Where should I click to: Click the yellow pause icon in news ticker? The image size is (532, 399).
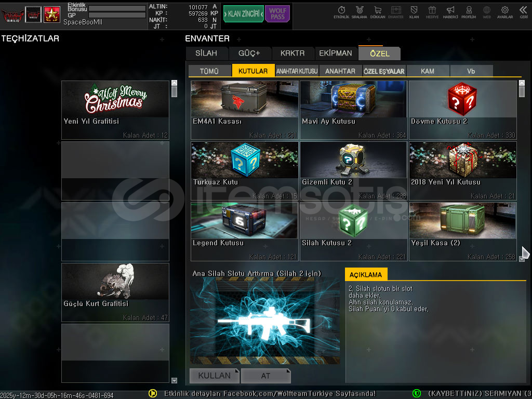[x=153, y=393]
